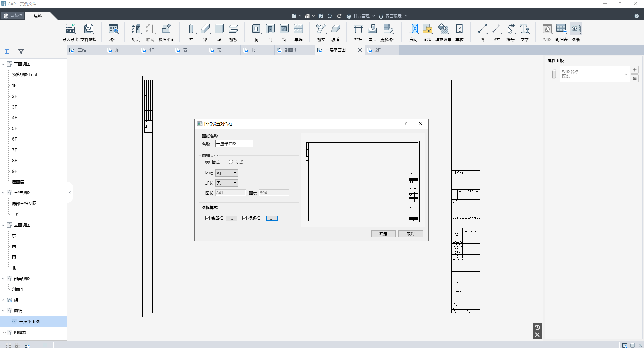Collapse the 剖面视图 tree node

(3, 279)
